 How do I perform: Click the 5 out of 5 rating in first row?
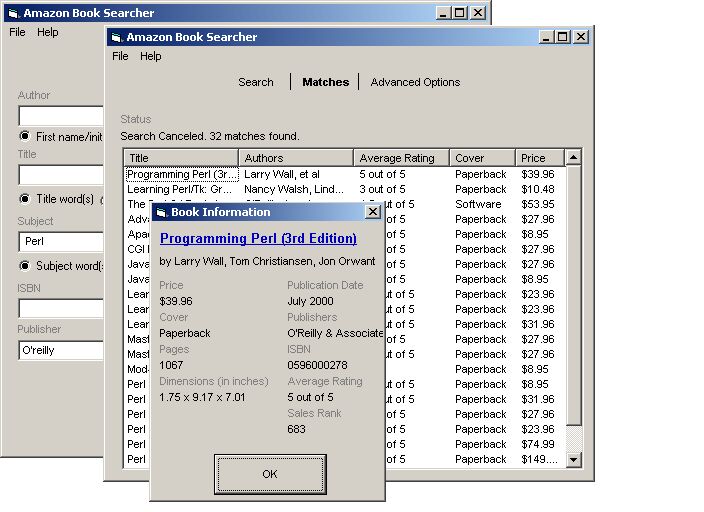tap(382, 174)
